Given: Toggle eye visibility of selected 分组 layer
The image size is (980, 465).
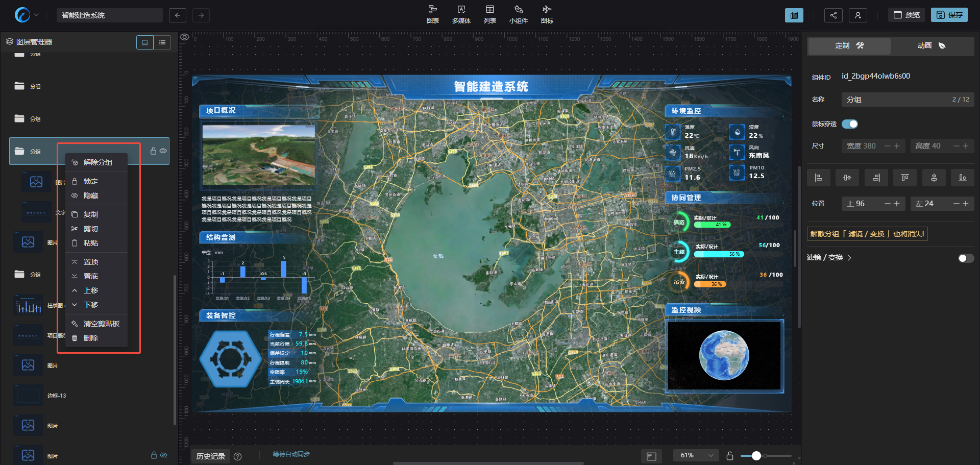Looking at the screenshot, I should point(163,151).
